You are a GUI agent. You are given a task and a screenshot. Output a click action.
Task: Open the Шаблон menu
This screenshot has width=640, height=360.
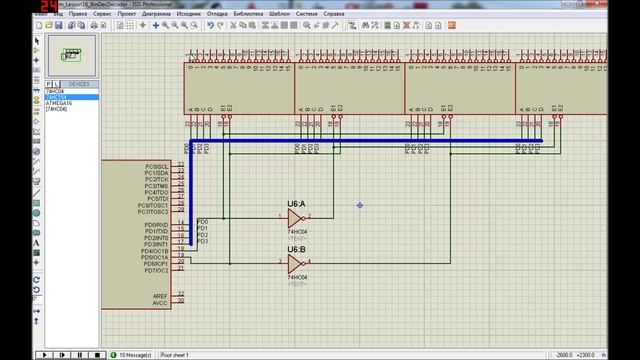[280, 14]
